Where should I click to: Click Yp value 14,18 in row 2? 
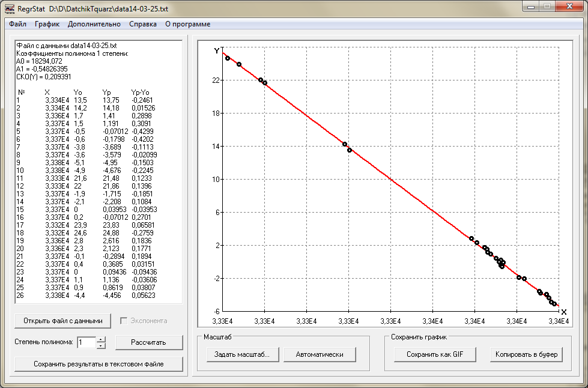pyautogui.click(x=111, y=108)
